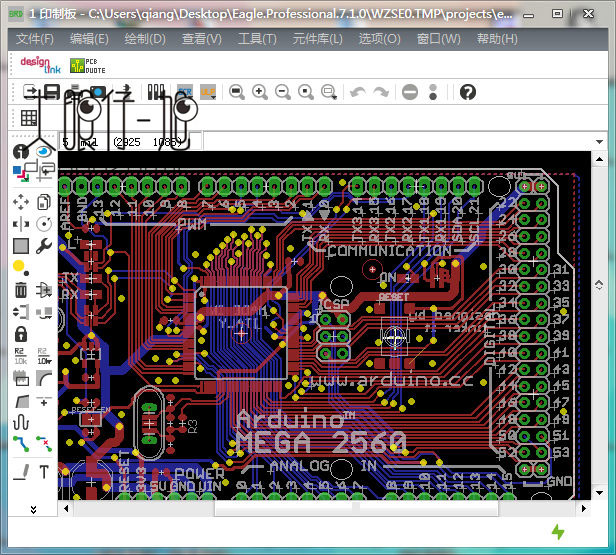Screen dimensions: 616x555
Task: Select the Pinswap tool
Action: tap(21, 312)
